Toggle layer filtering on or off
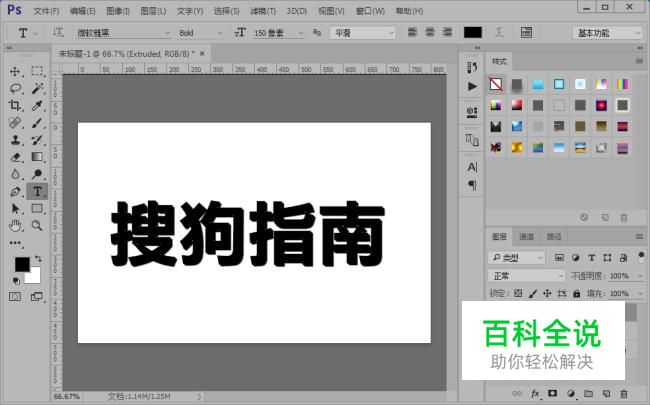The width and height of the screenshot is (650, 405). (641, 257)
